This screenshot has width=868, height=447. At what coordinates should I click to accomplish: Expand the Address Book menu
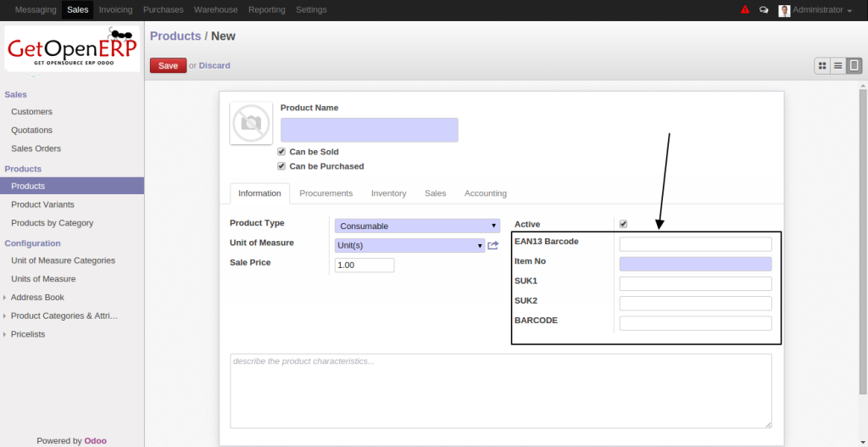click(x=37, y=297)
